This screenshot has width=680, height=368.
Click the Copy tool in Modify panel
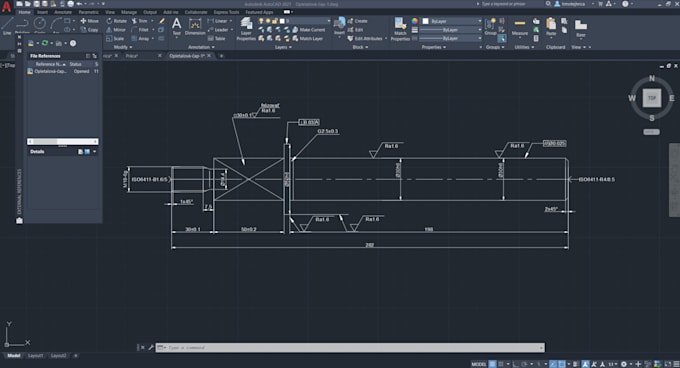click(89, 29)
